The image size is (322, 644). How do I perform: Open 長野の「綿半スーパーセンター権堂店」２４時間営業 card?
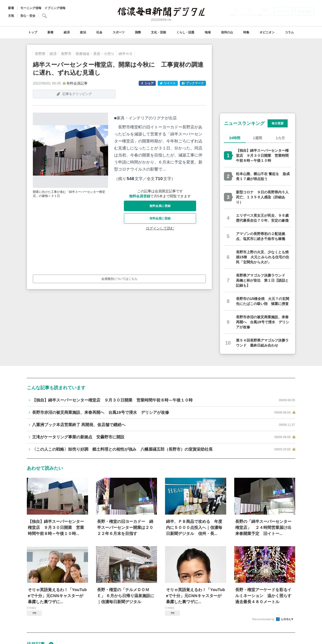tap(265, 507)
